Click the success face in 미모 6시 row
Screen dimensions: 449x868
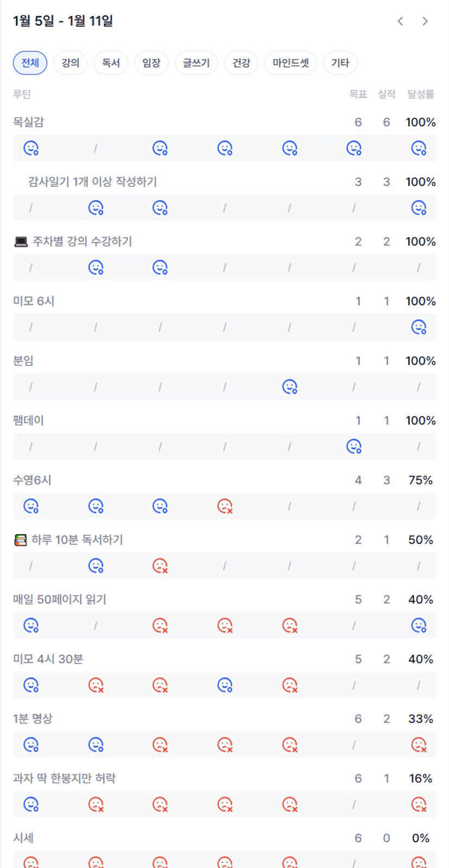419,327
